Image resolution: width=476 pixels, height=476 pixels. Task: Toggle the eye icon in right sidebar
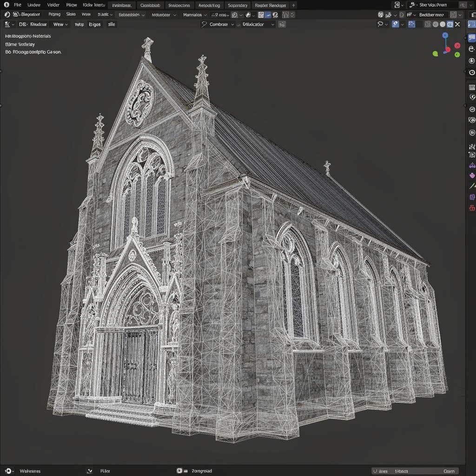pos(472,72)
